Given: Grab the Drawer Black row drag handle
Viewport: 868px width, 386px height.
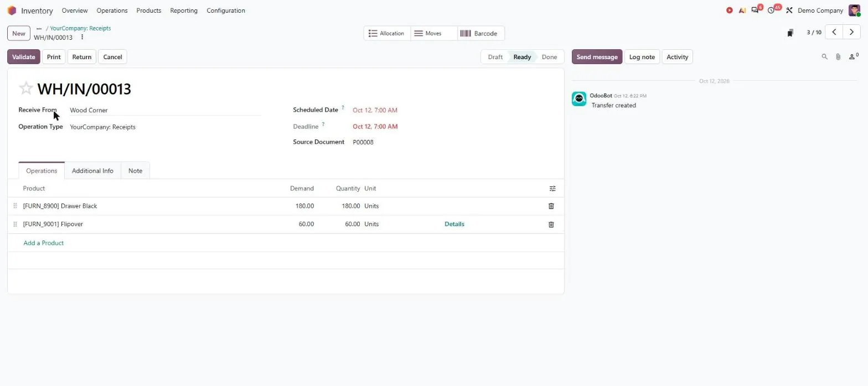Looking at the screenshot, I should [15, 206].
